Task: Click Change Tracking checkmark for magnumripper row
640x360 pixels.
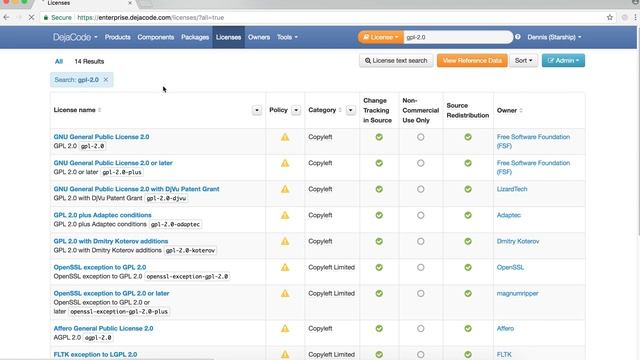Action: [379, 294]
